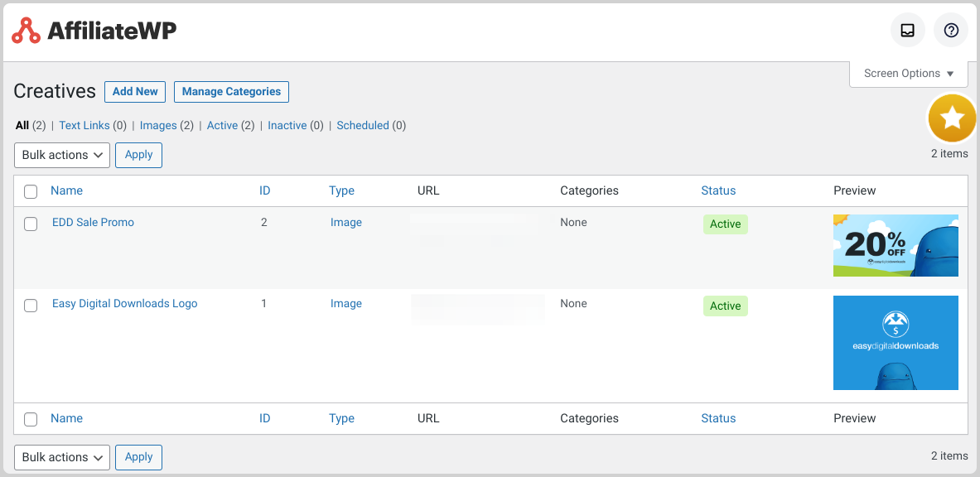Open the notifications inbox icon
Viewport: 980px width, 477px height.
tap(907, 30)
